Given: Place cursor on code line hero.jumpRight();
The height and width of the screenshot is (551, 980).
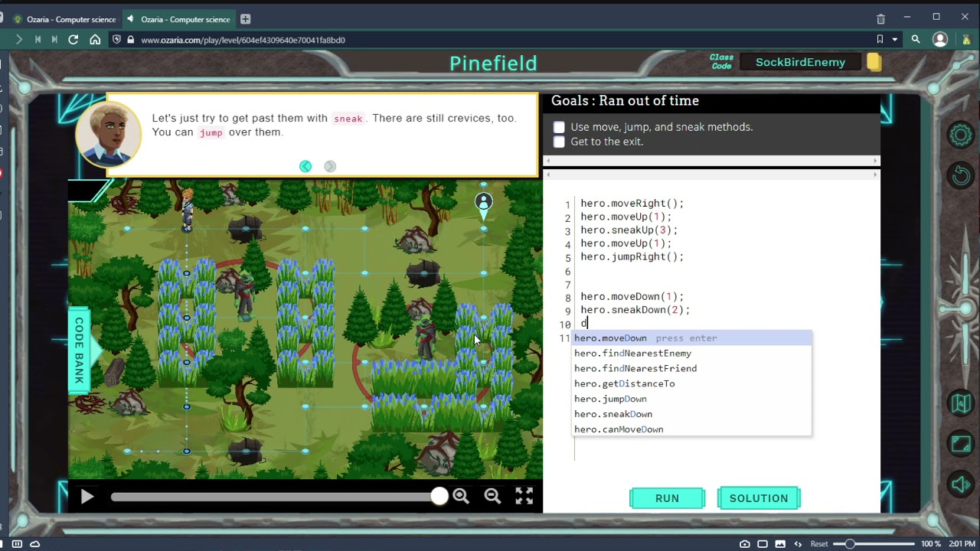Looking at the screenshot, I should pos(632,257).
